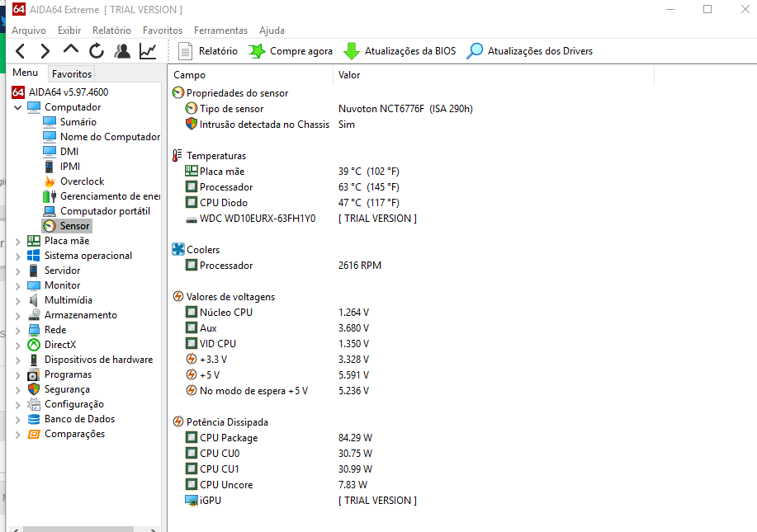Click the Banco de Dados database icon
The image size is (757, 532).
coord(34,419)
